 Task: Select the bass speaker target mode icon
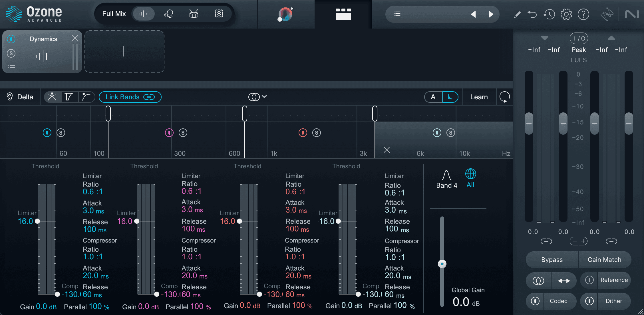pos(219,14)
